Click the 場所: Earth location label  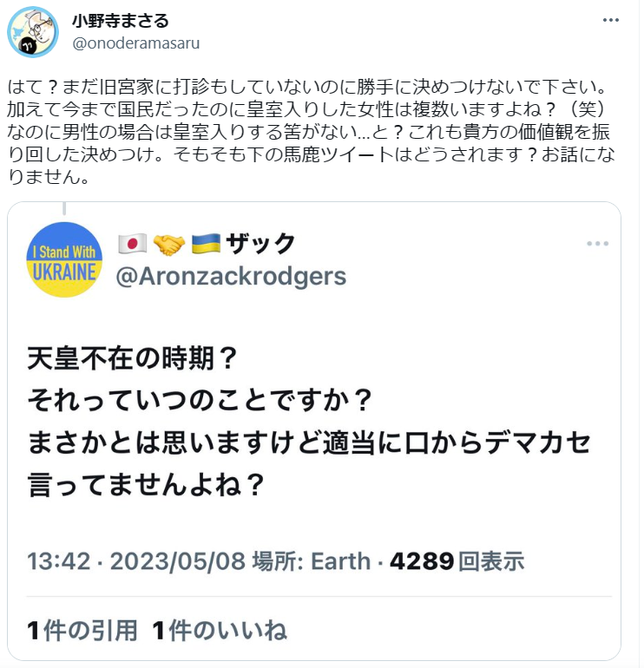pyautogui.click(x=312, y=560)
